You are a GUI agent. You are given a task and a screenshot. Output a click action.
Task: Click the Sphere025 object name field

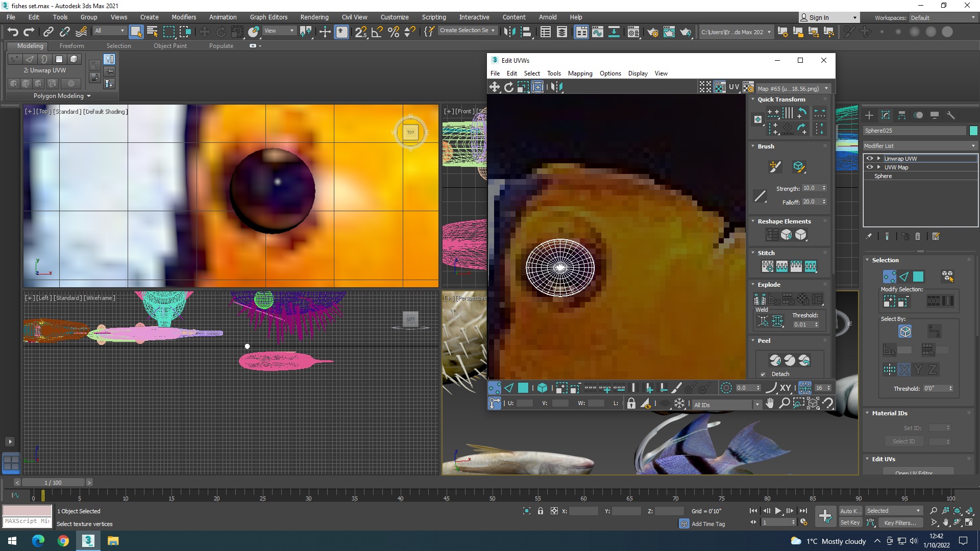[915, 131]
